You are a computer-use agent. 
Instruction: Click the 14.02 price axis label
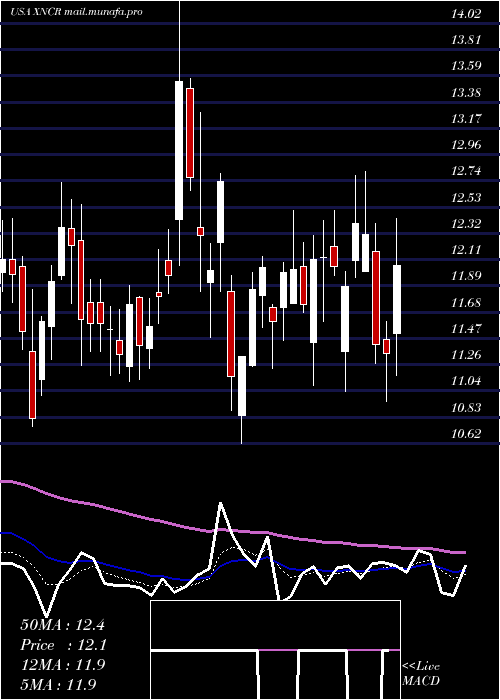click(466, 14)
